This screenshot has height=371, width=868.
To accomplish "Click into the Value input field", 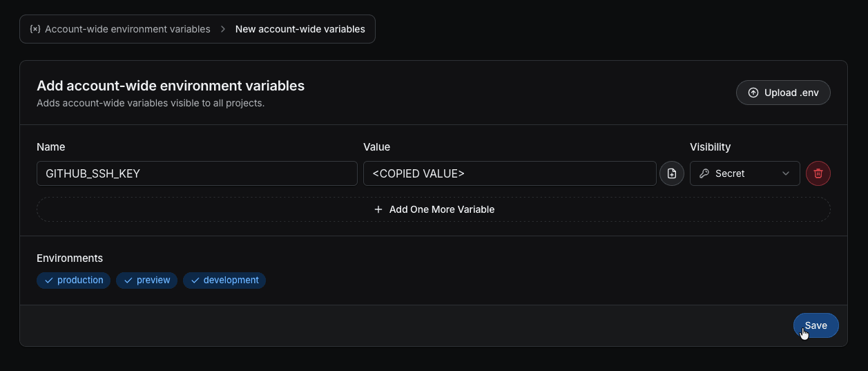I will [509, 173].
